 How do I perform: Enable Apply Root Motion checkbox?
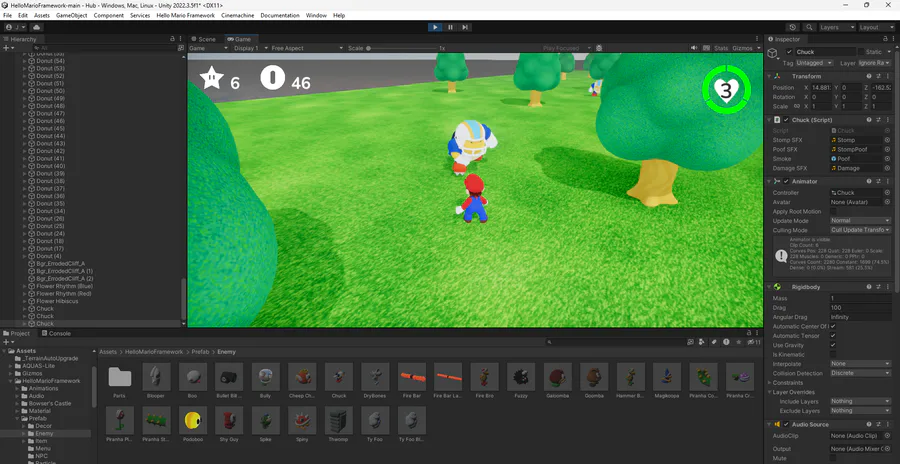pos(833,211)
